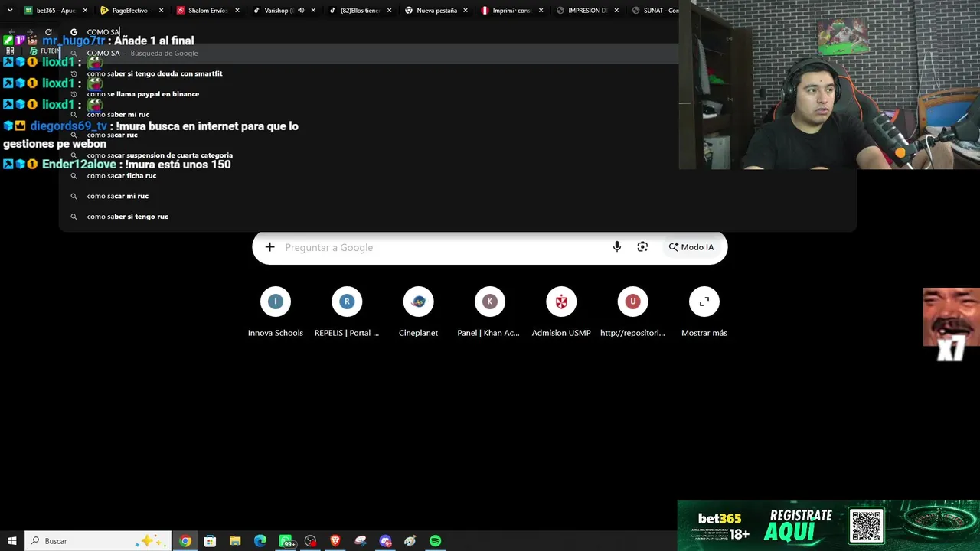Viewport: 980px width, 551px height.
Task: Open the bet365 browser tab
Action: [x=55, y=11]
